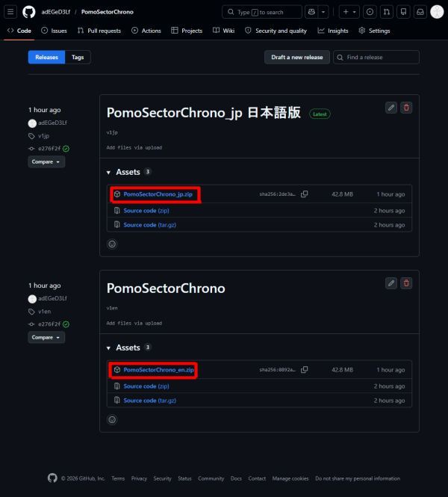Image resolution: width=448 pixels, height=497 pixels.
Task: Download Source code (zip) of jp release
Action: (146, 211)
